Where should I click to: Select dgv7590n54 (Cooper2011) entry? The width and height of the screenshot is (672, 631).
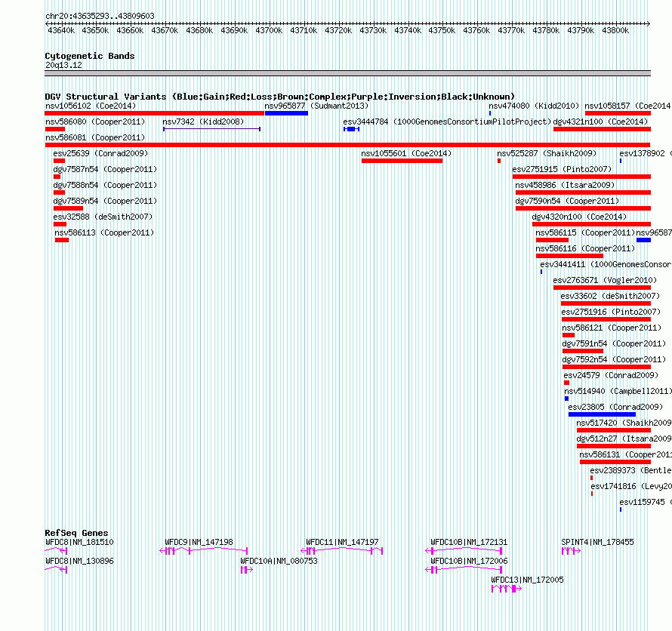click(x=567, y=201)
